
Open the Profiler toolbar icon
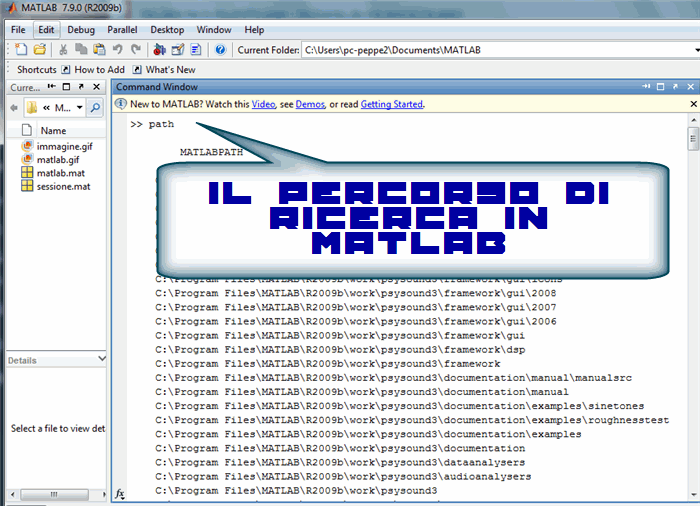click(196, 50)
